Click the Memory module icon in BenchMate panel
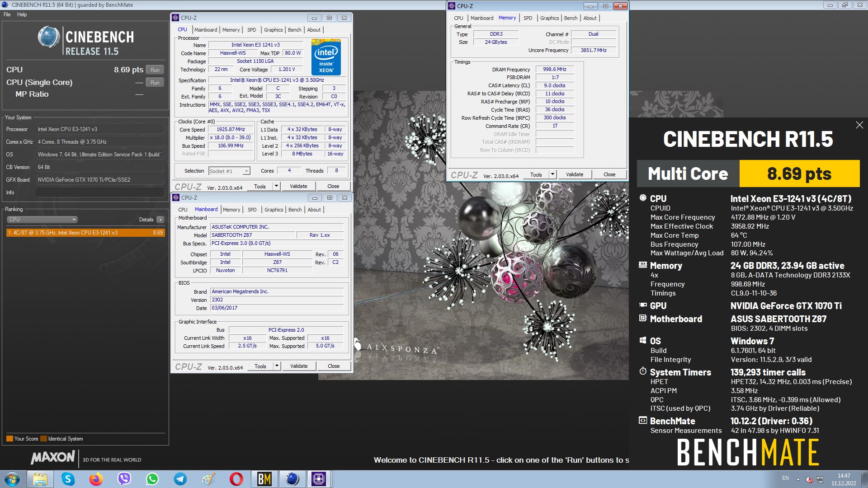 click(x=643, y=265)
